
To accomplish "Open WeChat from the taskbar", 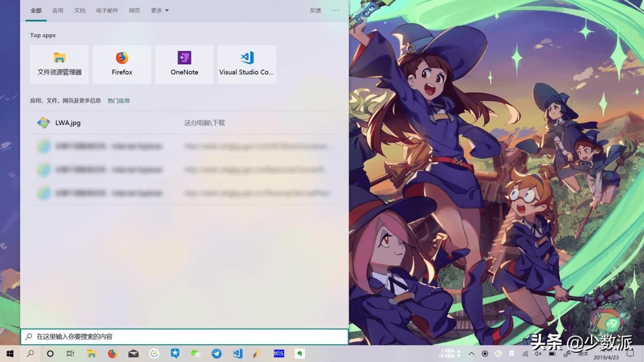I will 196,355.
